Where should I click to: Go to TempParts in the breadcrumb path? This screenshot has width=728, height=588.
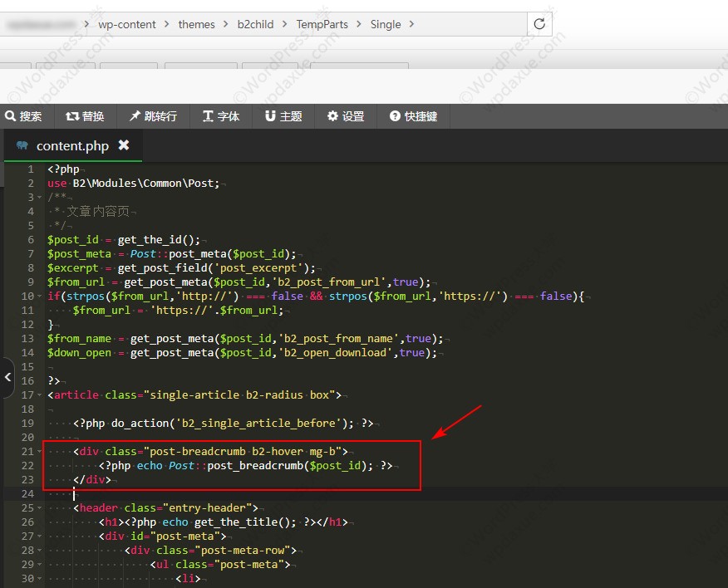[322, 24]
